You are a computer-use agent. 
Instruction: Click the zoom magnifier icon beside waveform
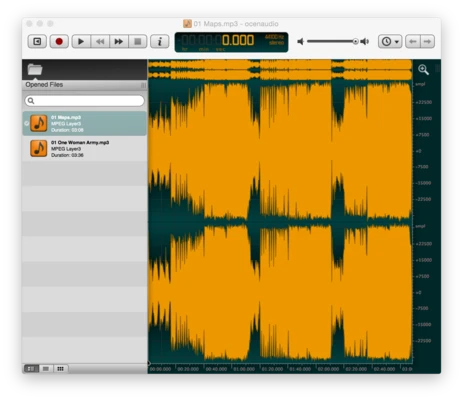click(423, 69)
